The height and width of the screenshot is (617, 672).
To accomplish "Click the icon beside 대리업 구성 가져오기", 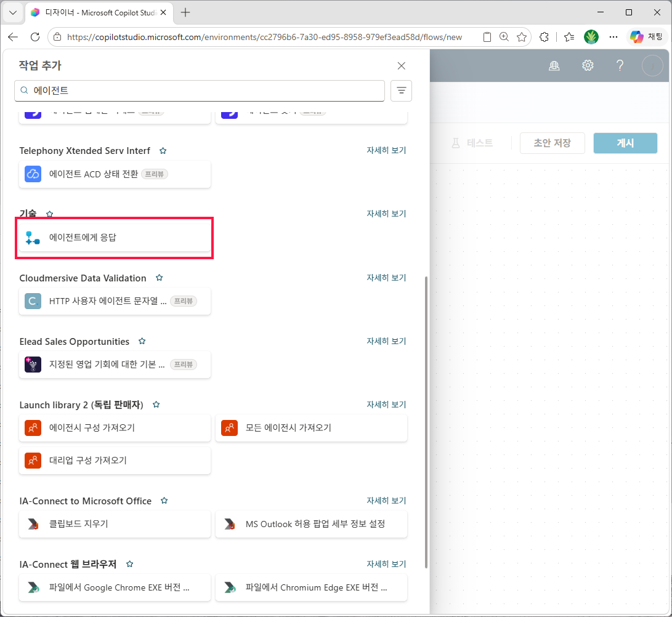I will coord(33,461).
